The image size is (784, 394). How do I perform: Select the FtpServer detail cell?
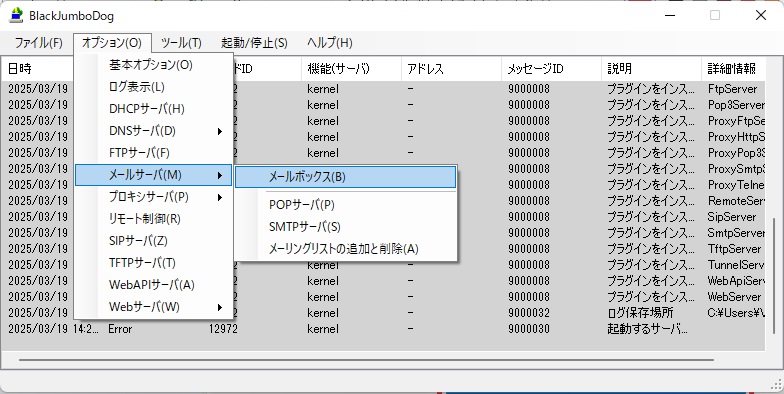[x=733, y=89]
